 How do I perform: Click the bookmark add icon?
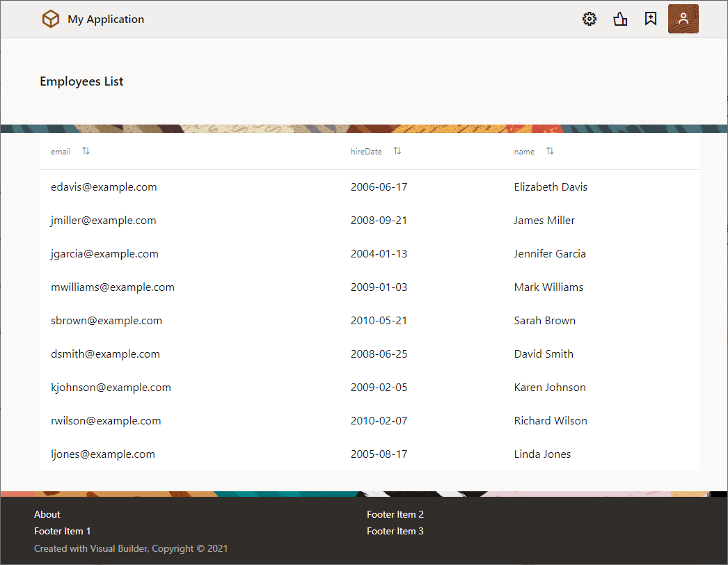pyautogui.click(x=651, y=19)
